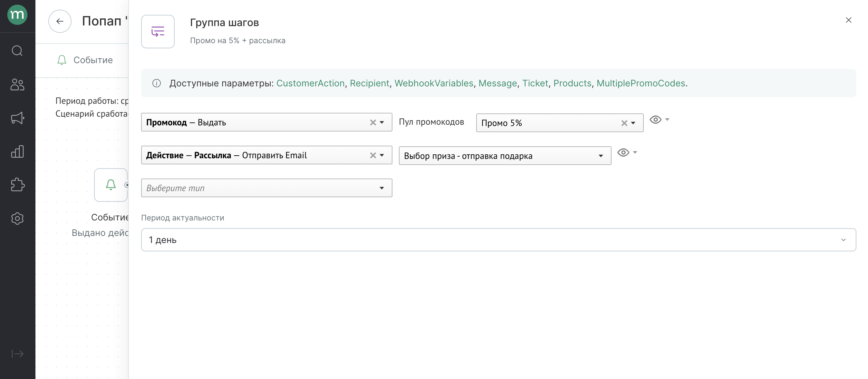This screenshot has height=379, width=868.
Task: Open the campaigns megaphone icon
Action: [17, 118]
